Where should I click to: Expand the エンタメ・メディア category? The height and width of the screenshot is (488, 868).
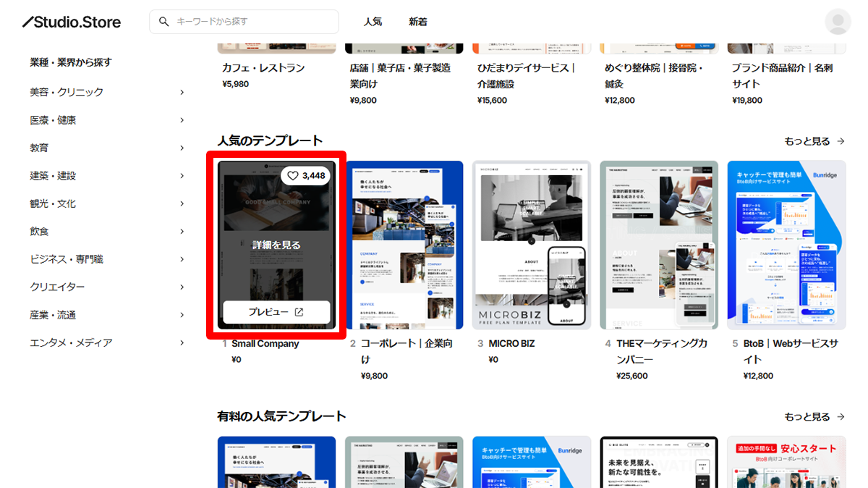[182, 342]
